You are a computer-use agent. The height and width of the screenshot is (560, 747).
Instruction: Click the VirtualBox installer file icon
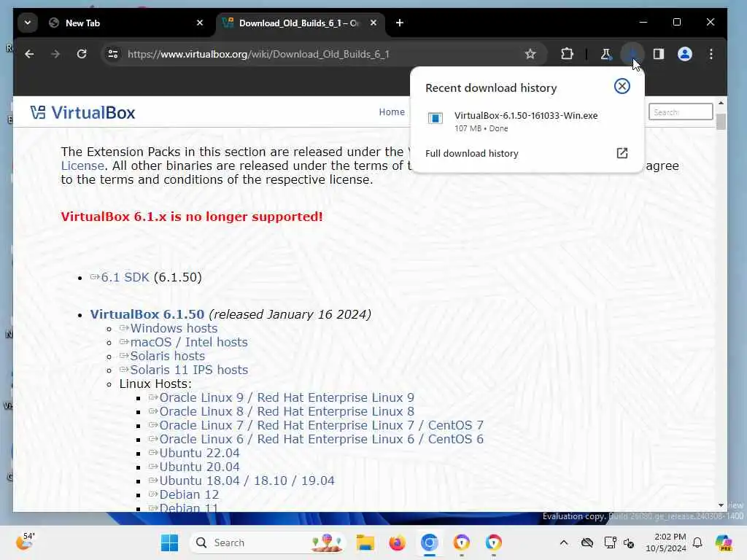pyautogui.click(x=435, y=118)
